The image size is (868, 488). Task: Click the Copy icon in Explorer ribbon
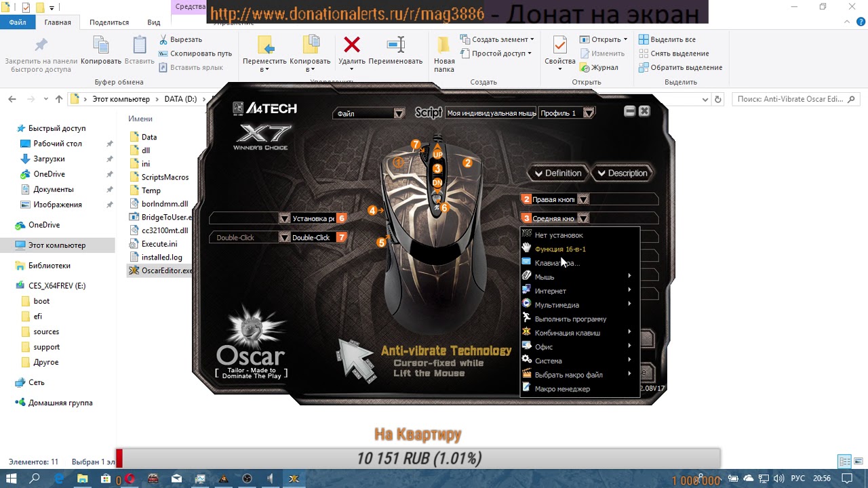click(x=100, y=45)
